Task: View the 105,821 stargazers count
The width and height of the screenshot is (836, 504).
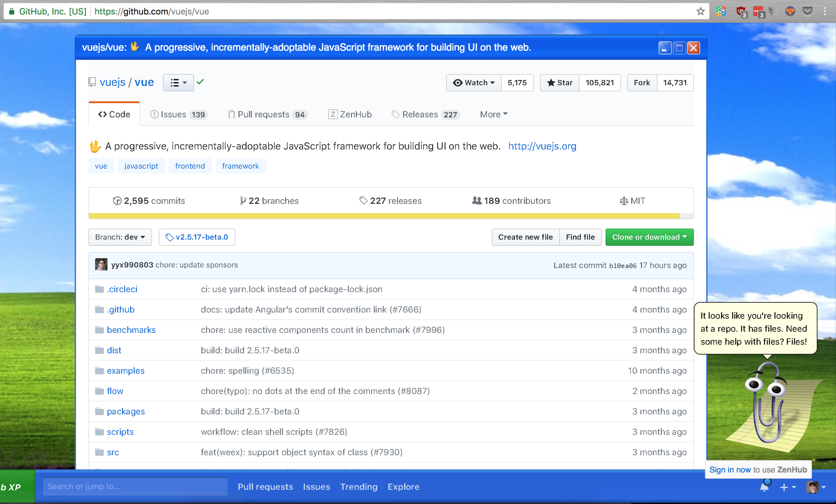Action: [600, 83]
